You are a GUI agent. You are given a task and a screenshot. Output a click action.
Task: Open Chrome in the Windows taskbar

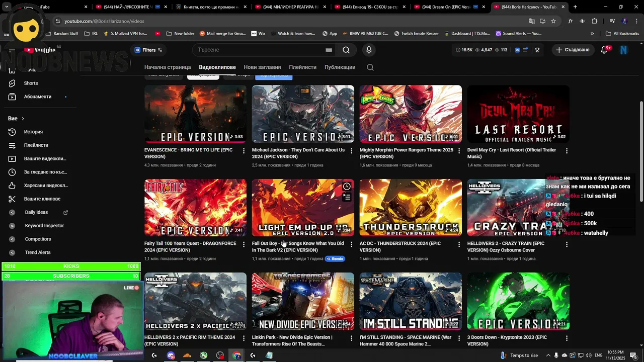point(236,355)
